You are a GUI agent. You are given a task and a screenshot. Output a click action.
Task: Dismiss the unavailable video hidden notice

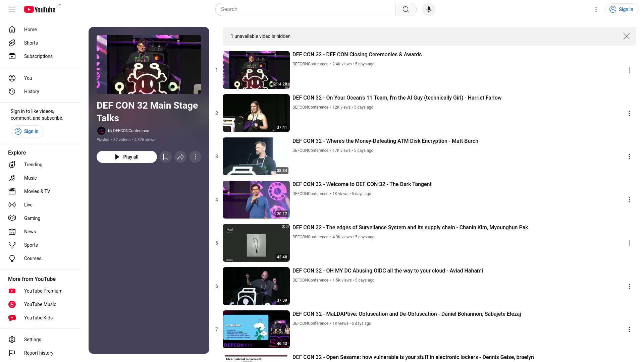tap(627, 36)
